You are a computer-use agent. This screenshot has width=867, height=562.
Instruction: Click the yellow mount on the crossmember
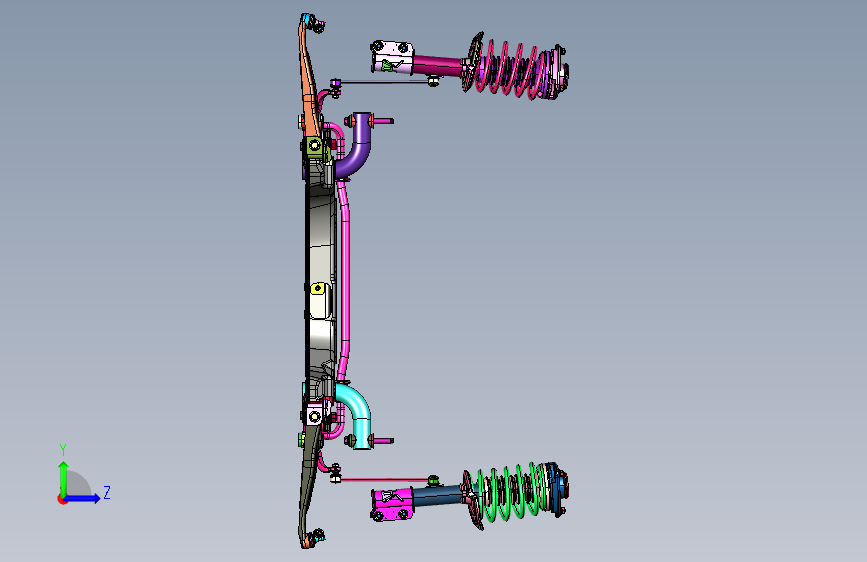(317, 289)
